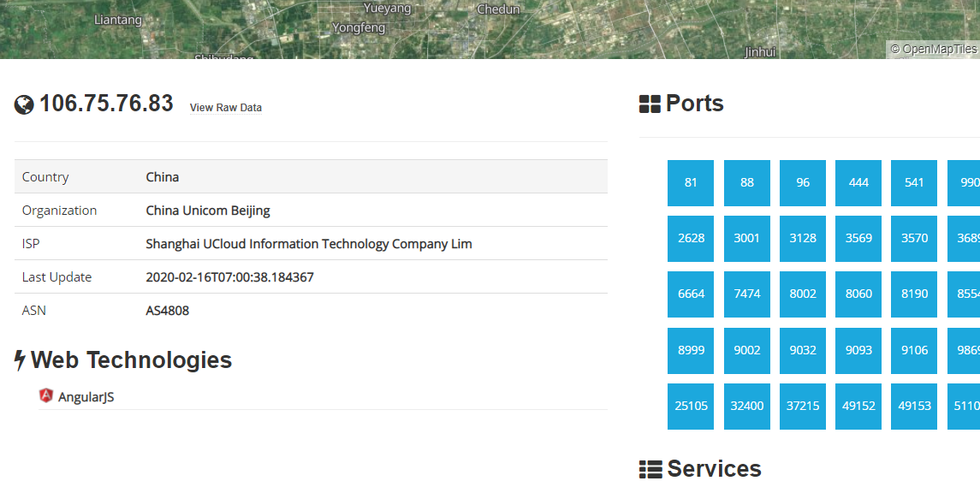
Task: Open port 444 tile
Action: 858,182
